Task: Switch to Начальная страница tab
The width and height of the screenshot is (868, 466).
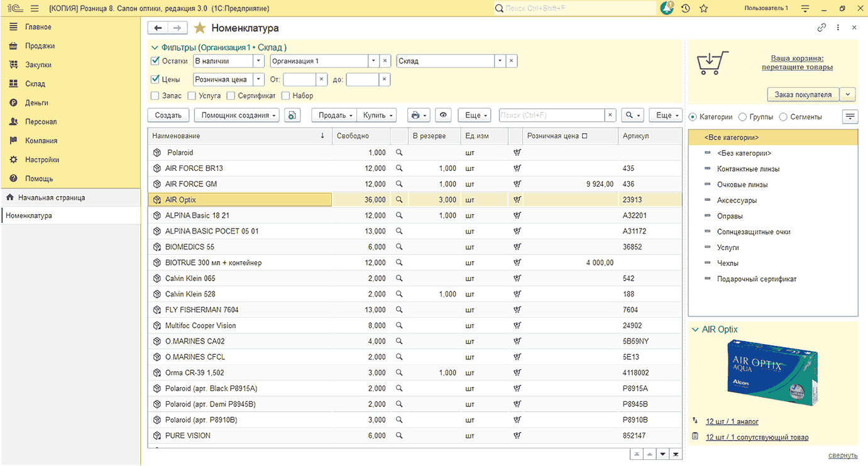Action: coord(52,197)
